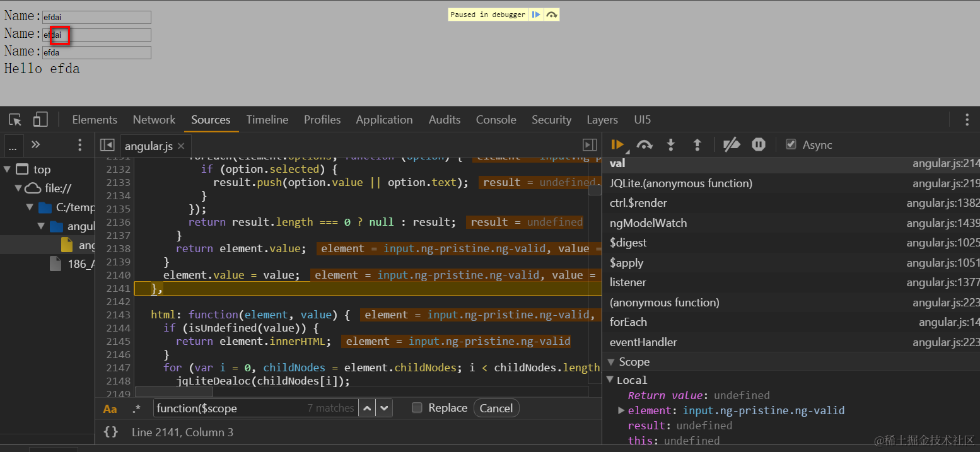Toggle regex search option

tap(137, 409)
